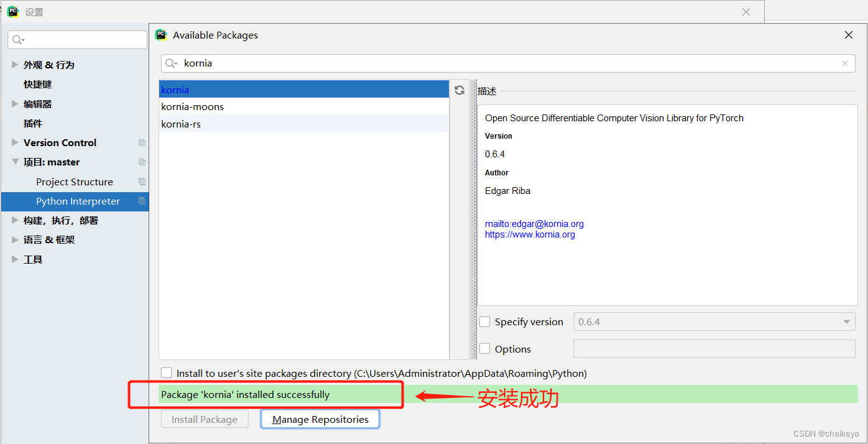Click the PyCharm logo in the 设置 window title
The height and width of the screenshot is (444, 868).
[x=13, y=11]
